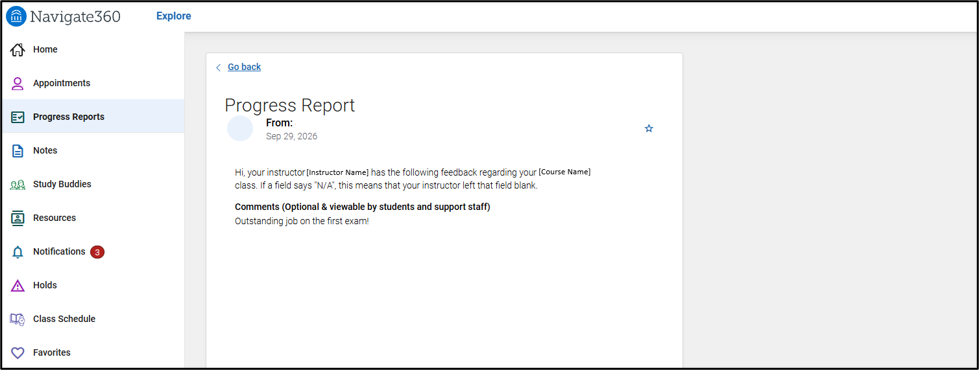
Task: Click the Home house icon
Action: pyautogui.click(x=17, y=49)
